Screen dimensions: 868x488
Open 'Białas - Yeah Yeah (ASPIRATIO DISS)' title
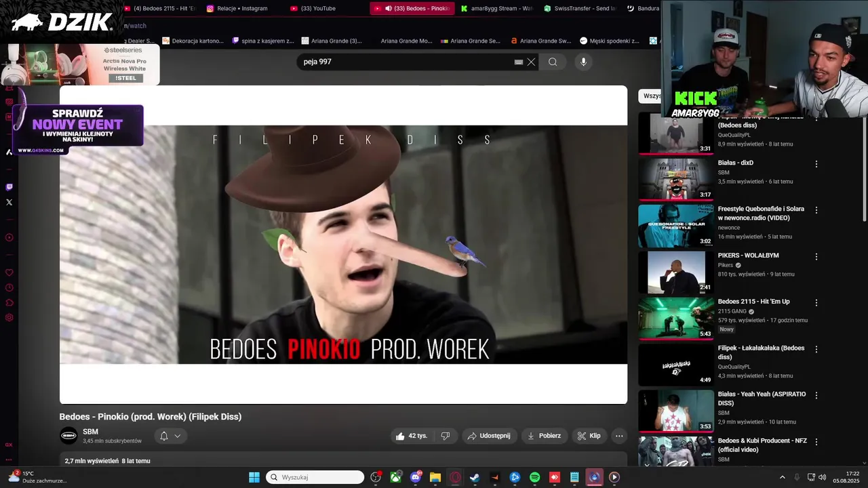pyautogui.click(x=762, y=399)
